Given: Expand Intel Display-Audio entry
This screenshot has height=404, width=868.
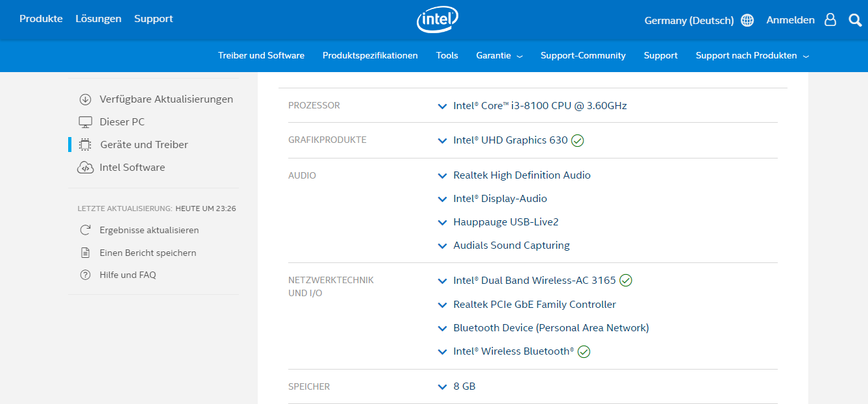Looking at the screenshot, I should click(442, 199).
